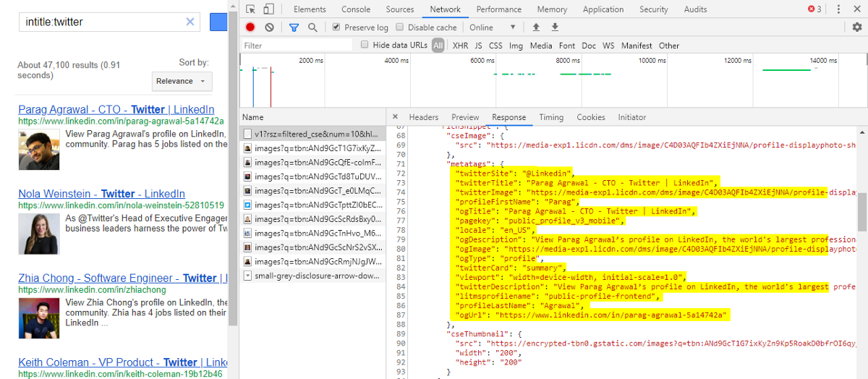
Task: Filter requests by XHR
Action: 460,46
